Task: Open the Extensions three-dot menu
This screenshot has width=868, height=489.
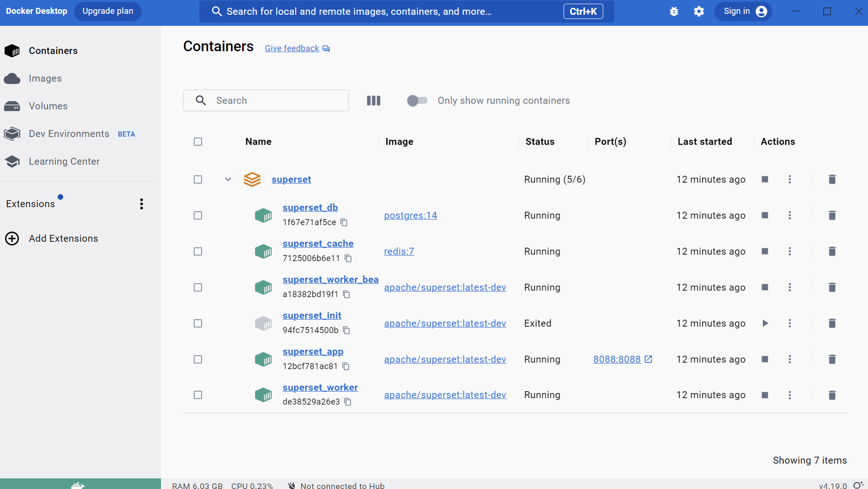Action: (142, 204)
